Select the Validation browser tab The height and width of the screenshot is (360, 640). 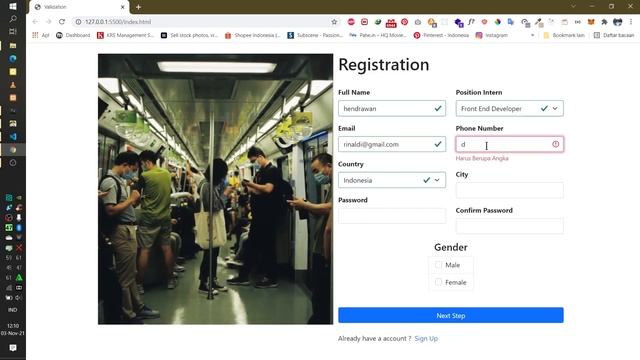click(x=80, y=7)
